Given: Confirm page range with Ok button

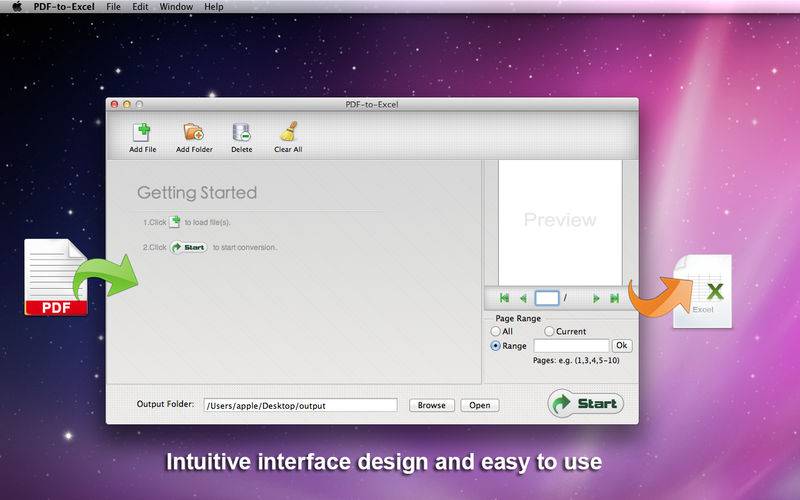Looking at the screenshot, I should tap(622, 345).
